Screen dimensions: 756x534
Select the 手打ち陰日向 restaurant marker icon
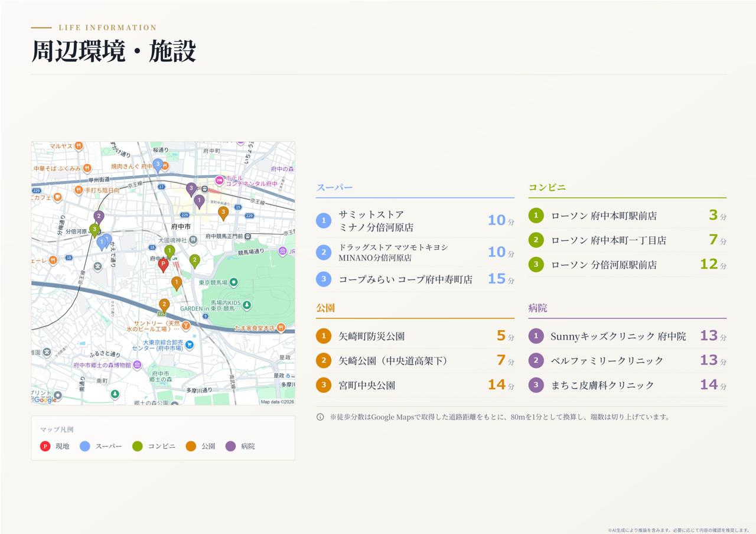[79, 190]
